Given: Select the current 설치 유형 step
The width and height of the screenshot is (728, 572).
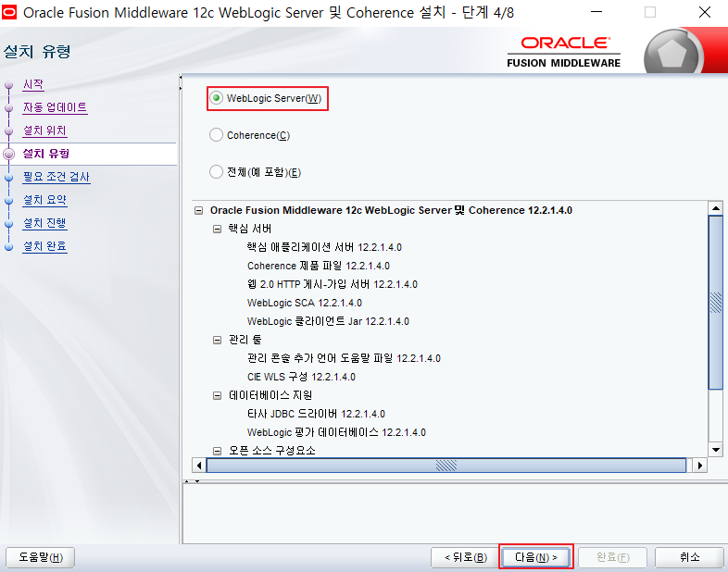Looking at the screenshot, I should [x=46, y=154].
